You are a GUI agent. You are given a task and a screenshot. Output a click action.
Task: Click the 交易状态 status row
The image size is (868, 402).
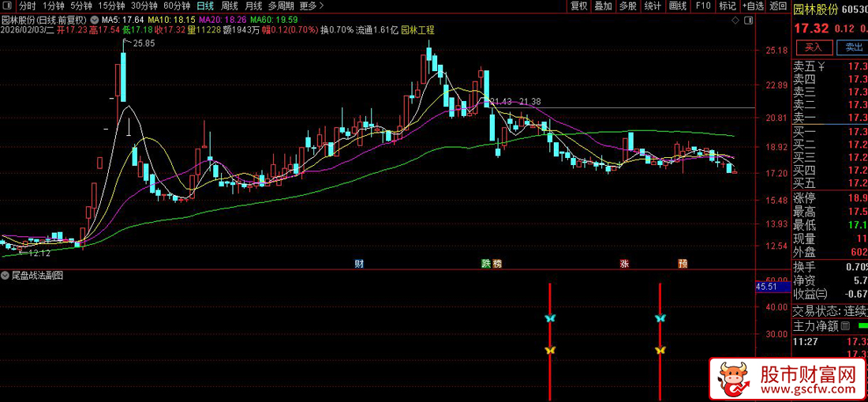[830, 311]
